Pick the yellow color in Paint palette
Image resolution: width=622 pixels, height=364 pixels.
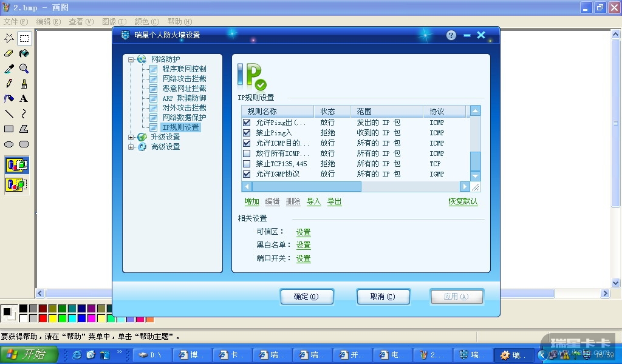coord(53,318)
